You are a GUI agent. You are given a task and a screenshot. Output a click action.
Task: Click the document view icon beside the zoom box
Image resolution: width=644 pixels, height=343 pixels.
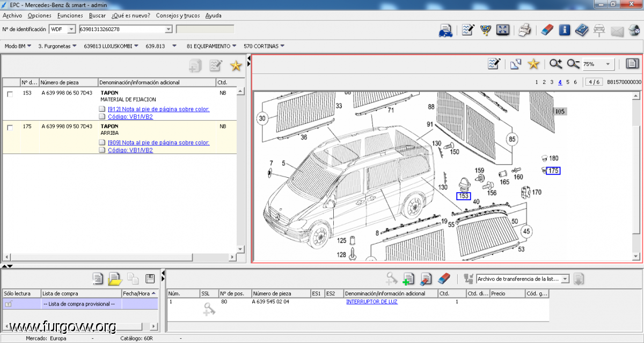click(x=633, y=64)
